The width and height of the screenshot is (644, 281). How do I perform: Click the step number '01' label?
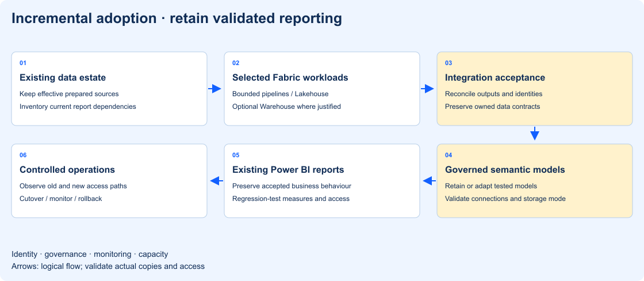(23, 63)
